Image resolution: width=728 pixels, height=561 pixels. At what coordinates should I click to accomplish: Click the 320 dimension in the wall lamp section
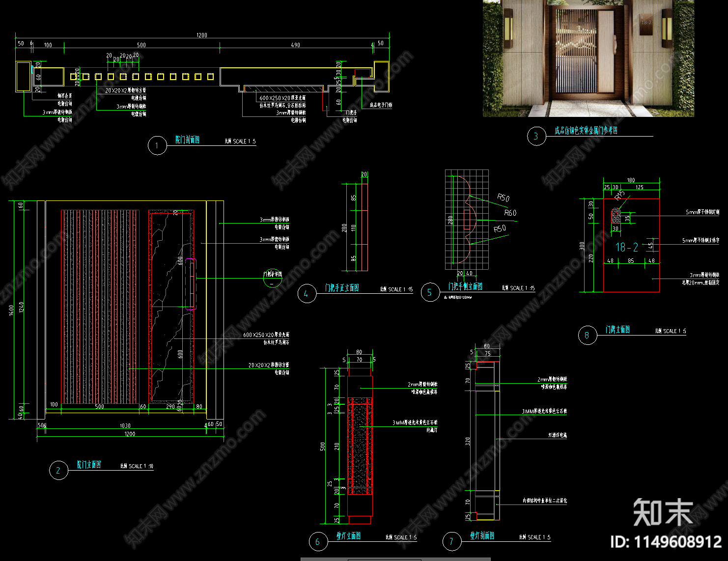click(x=468, y=441)
